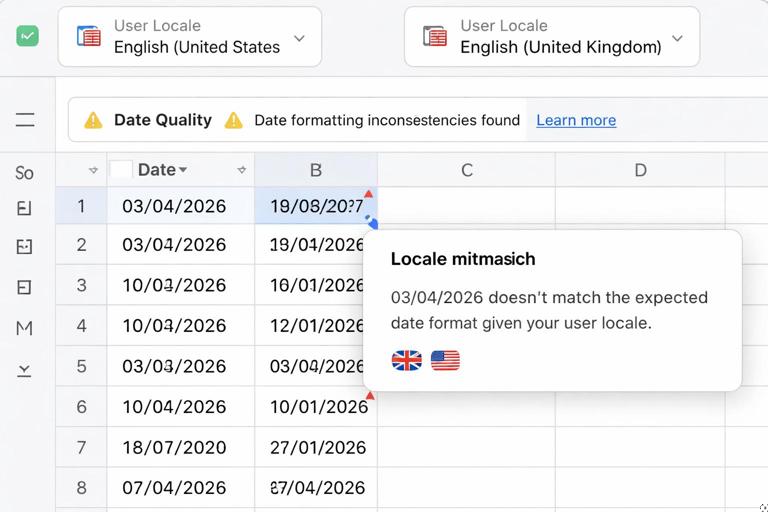768x512 pixels.
Task: Select column C header
Action: pyautogui.click(x=467, y=170)
